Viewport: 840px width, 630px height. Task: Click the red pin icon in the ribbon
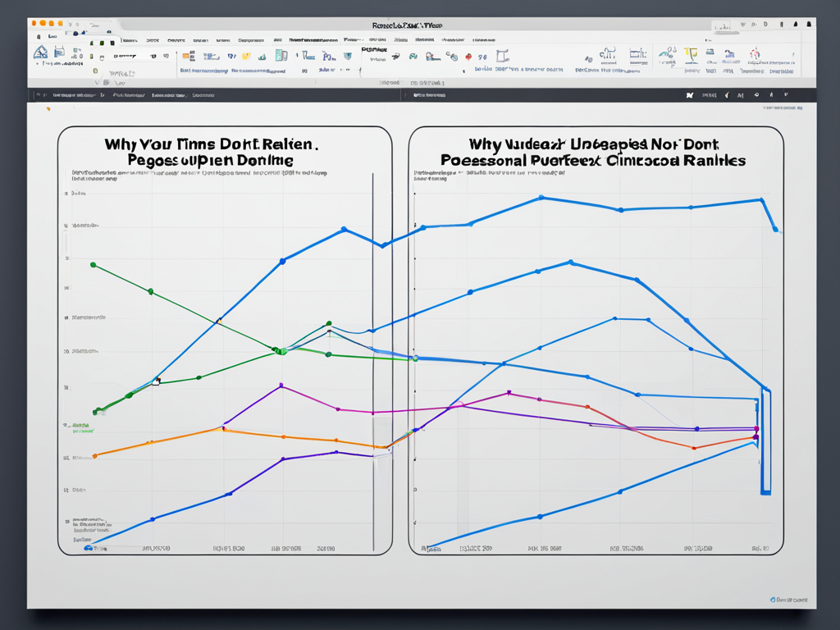(x=468, y=57)
